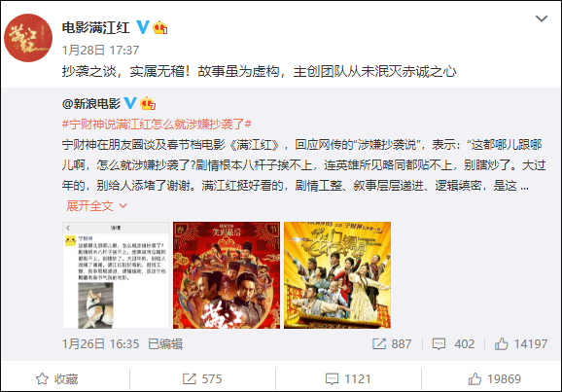
Task: Open the 电影满江红 profile avatar
Action: [x=28, y=38]
